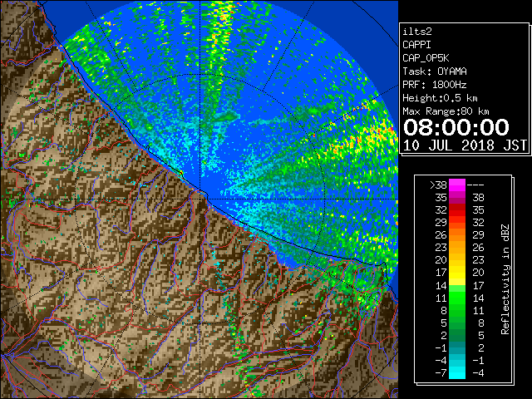
Task: Click the '-7' label at legend bottom left
Action: (441, 373)
